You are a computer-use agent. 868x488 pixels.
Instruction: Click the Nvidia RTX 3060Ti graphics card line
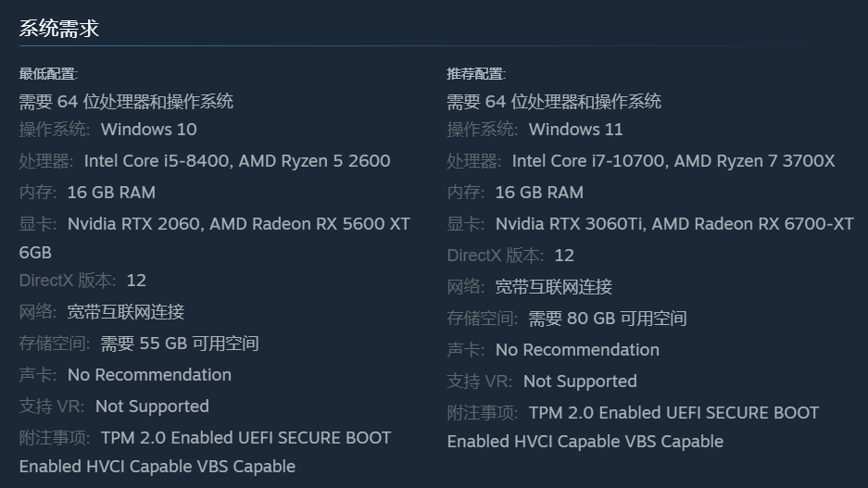[673, 224]
